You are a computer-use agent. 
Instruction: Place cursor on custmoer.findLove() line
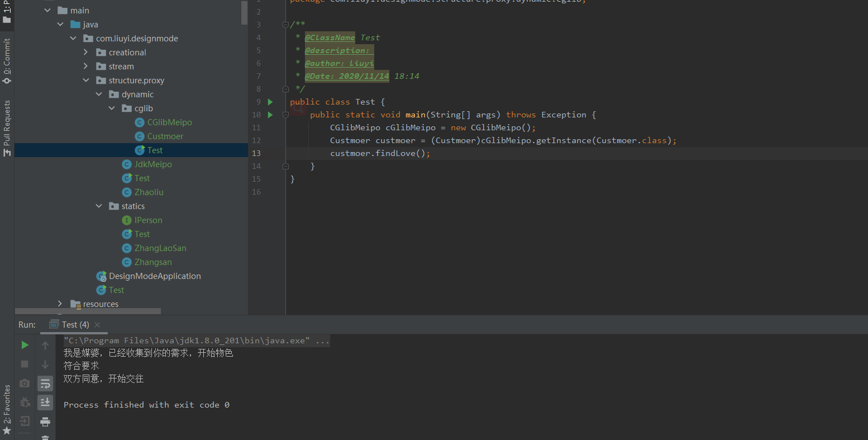[380, 153]
